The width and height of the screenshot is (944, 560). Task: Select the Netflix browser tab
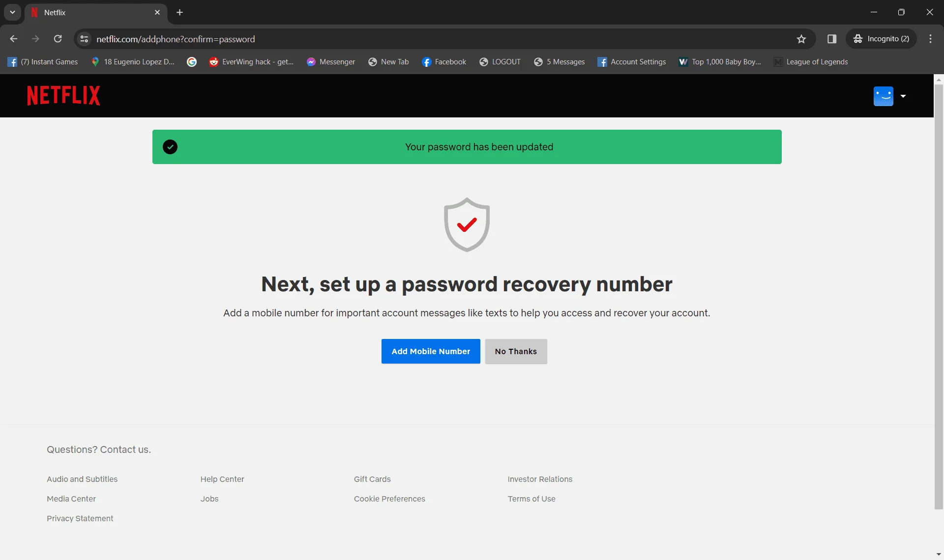click(x=96, y=12)
